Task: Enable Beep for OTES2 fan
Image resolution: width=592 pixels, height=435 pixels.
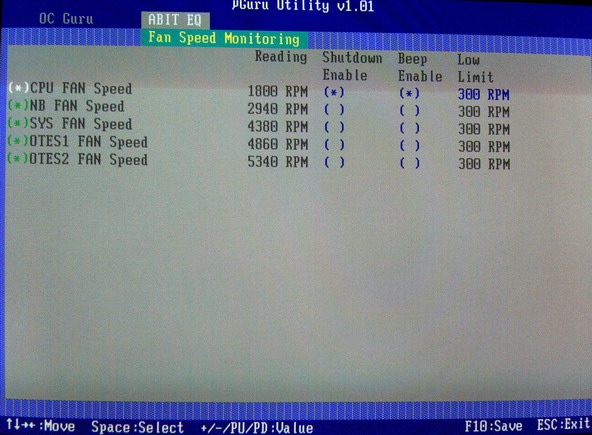Action: pyautogui.click(x=410, y=163)
